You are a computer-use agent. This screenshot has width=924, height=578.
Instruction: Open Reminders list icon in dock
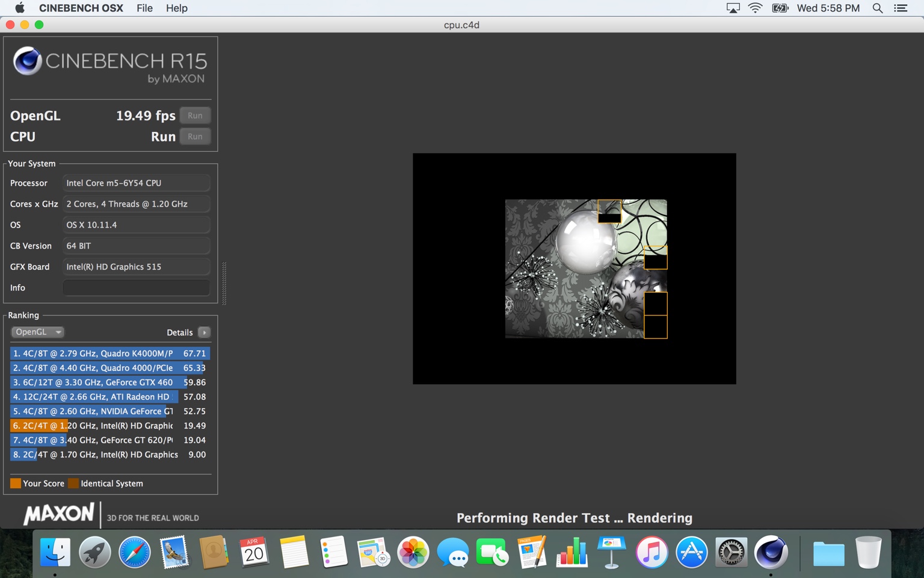(x=333, y=552)
